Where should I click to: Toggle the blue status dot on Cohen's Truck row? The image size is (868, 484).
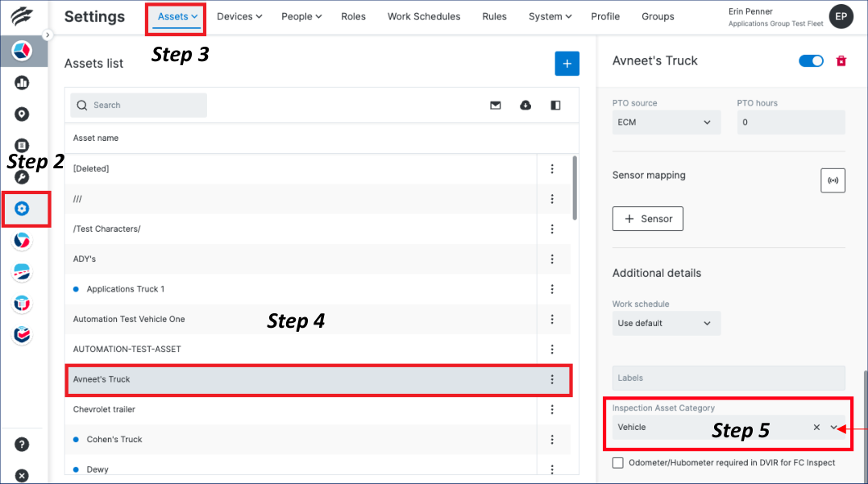(x=77, y=439)
